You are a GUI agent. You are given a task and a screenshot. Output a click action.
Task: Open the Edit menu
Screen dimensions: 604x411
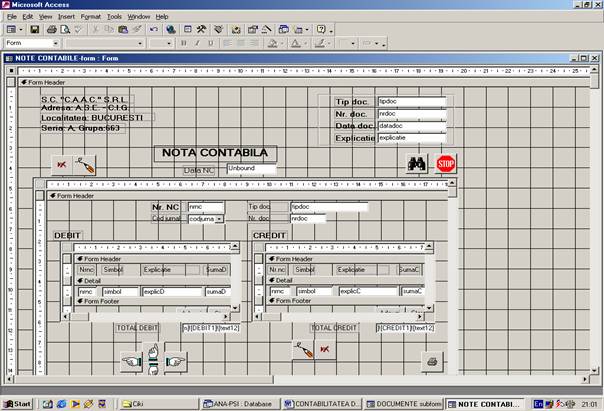point(27,17)
